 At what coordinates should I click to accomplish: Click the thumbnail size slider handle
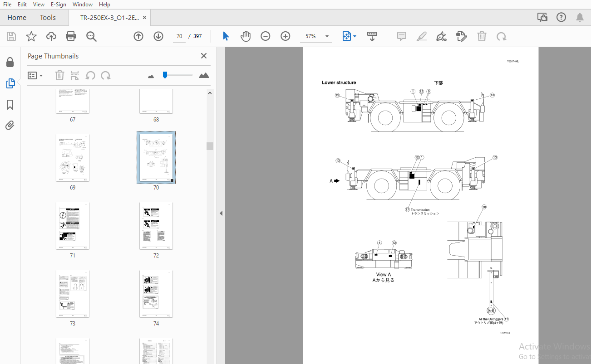tap(165, 75)
